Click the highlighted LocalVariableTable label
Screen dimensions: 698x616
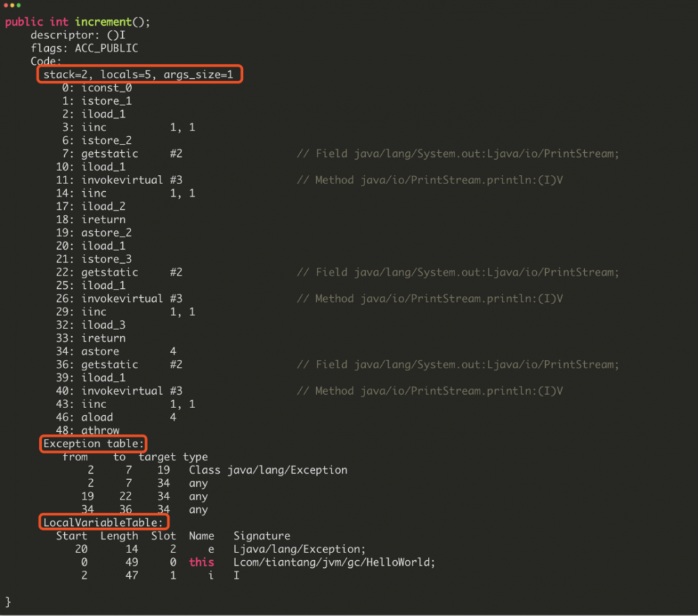tap(103, 522)
